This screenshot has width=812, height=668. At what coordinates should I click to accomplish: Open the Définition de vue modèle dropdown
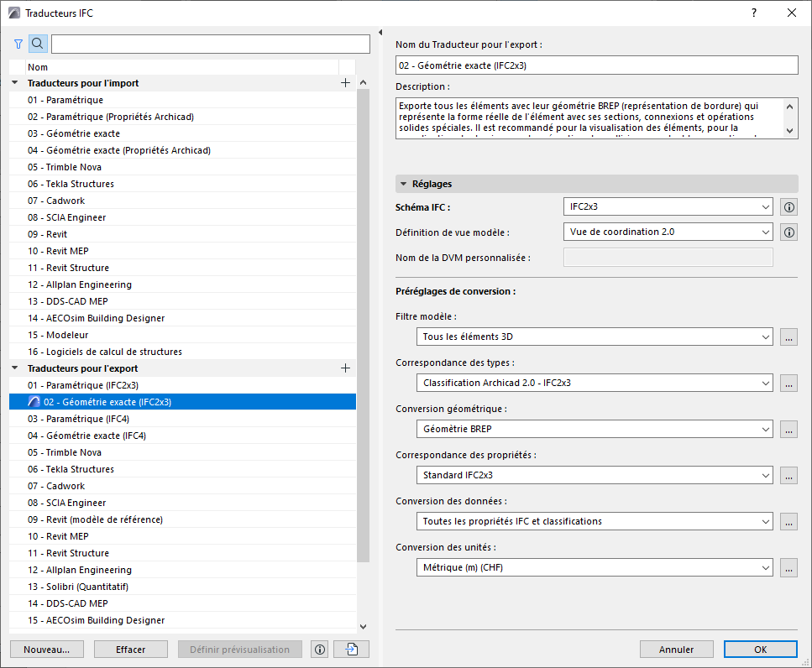[x=766, y=232]
